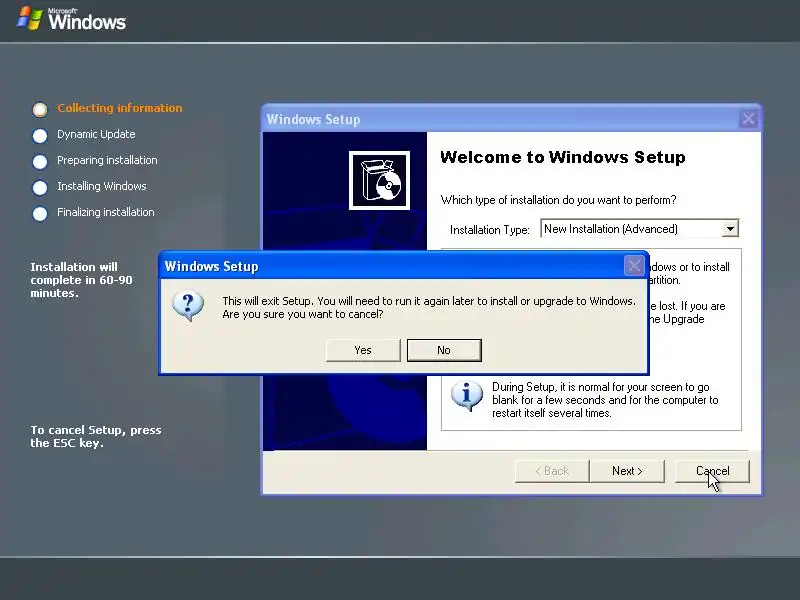Image resolution: width=800 pixels, height=600 pixels.
Task: Click "Installation will complete in 60-90 minutes" text
Action: tap(81, 280)
